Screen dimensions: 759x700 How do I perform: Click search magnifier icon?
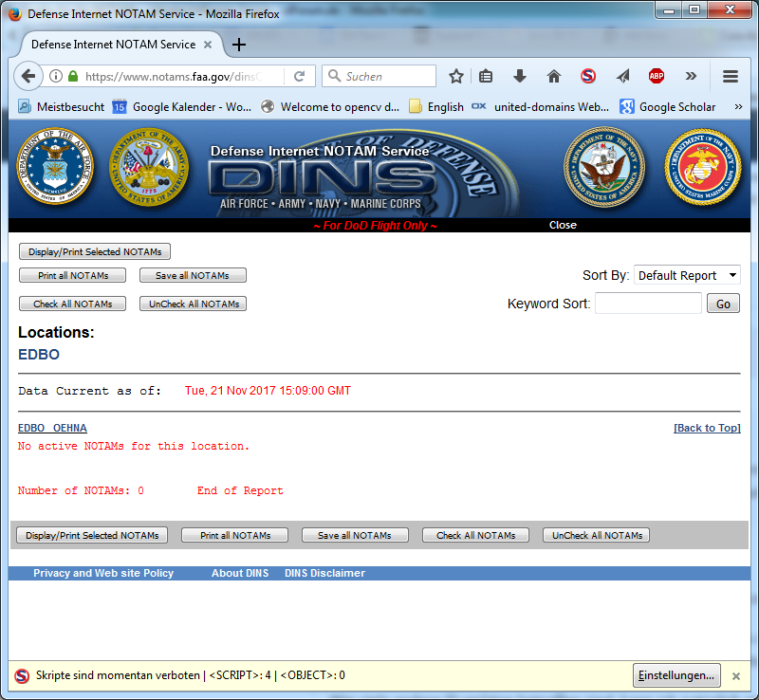point(334,76)
